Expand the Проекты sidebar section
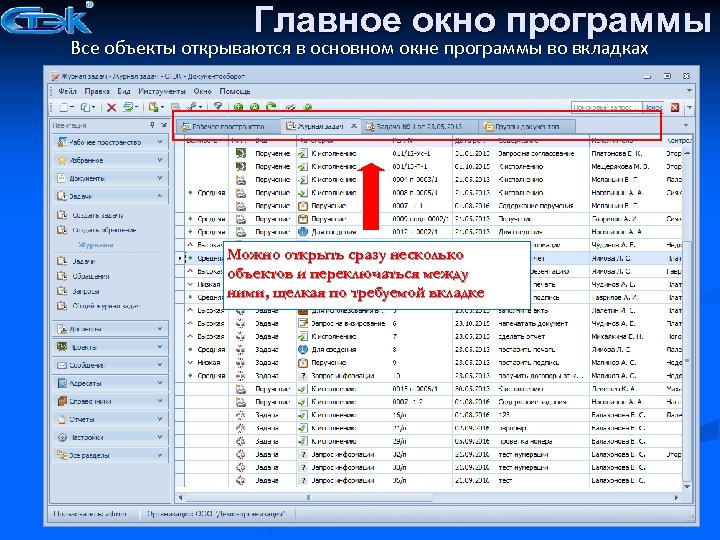Screen dimensions: 720x540 click(160, 347)
